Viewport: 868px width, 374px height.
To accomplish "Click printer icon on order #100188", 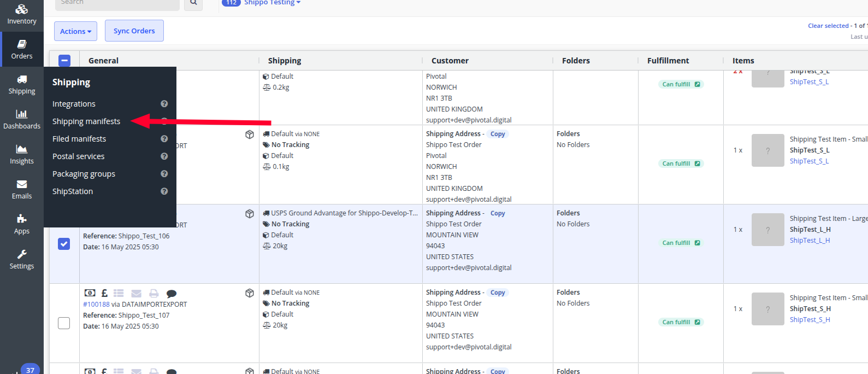I will [x=154, y=293].
